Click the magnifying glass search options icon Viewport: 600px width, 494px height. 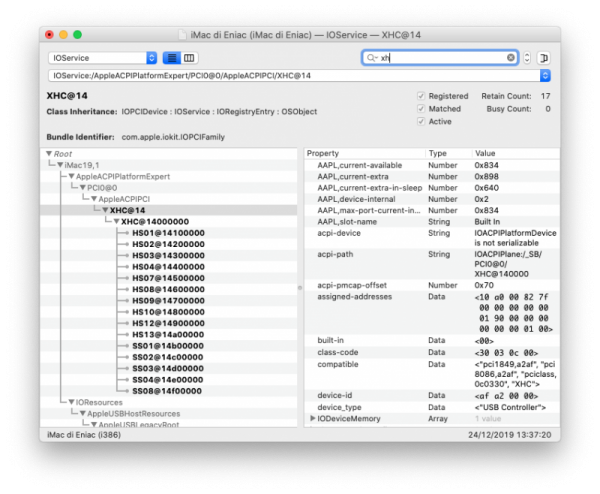tap(372, 58)
